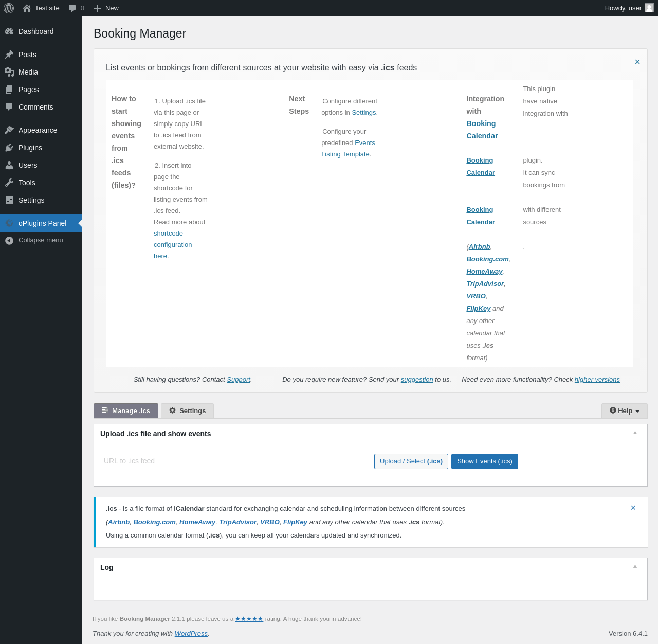This screenshot has width=658, height=644.
Task: Dismiss the .ics info notice
Action: tap(633, 508)
